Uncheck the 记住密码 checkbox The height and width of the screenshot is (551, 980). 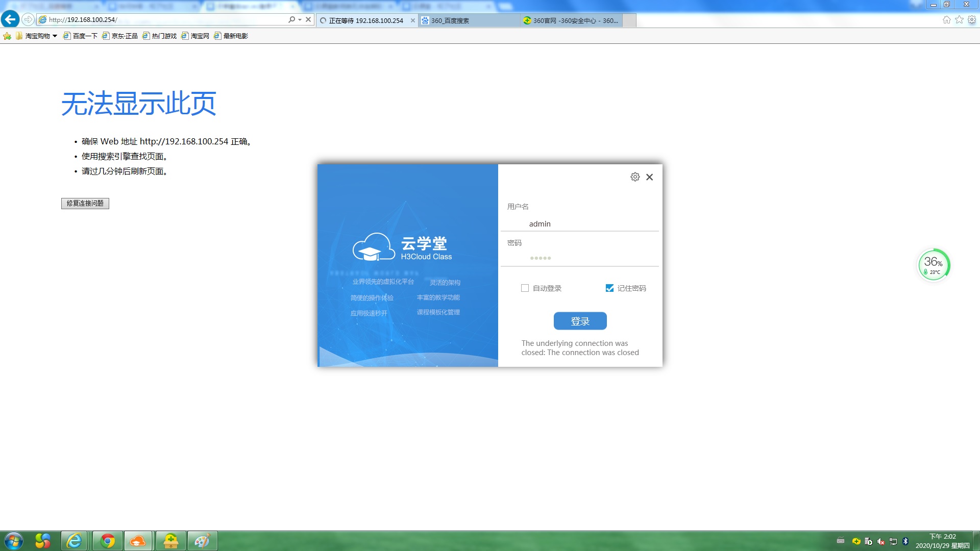pos(609,288)
